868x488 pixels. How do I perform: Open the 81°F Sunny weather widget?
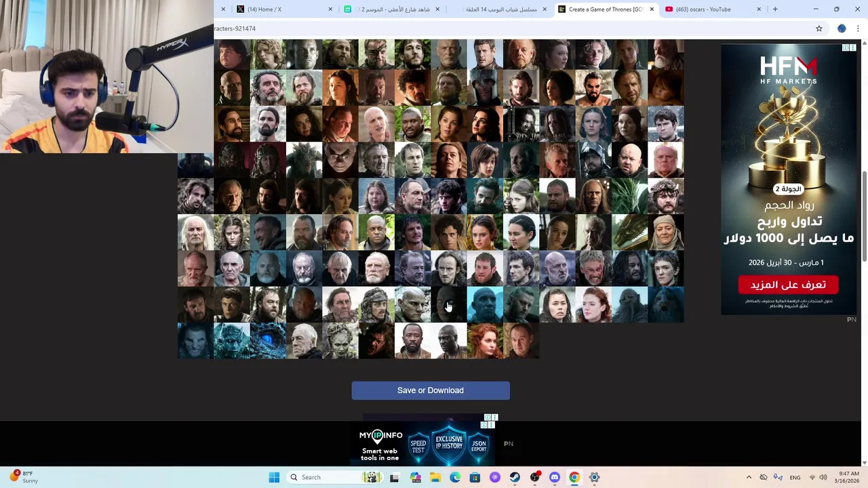(24, 477)
